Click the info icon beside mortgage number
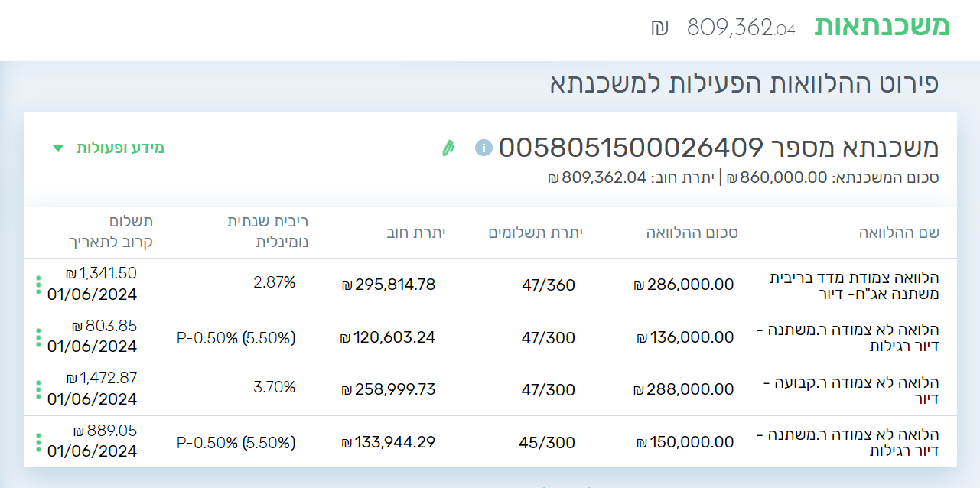The width and height of the screenshot is (980, 488). 483,147
